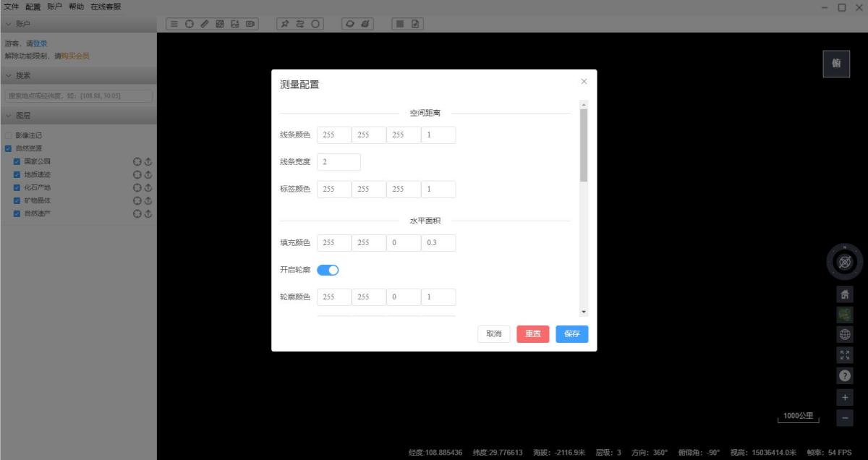Image resolution: width=868 pixels, height=460 pixels.
Task: Open the help question-mark icon
Action: 844,375
